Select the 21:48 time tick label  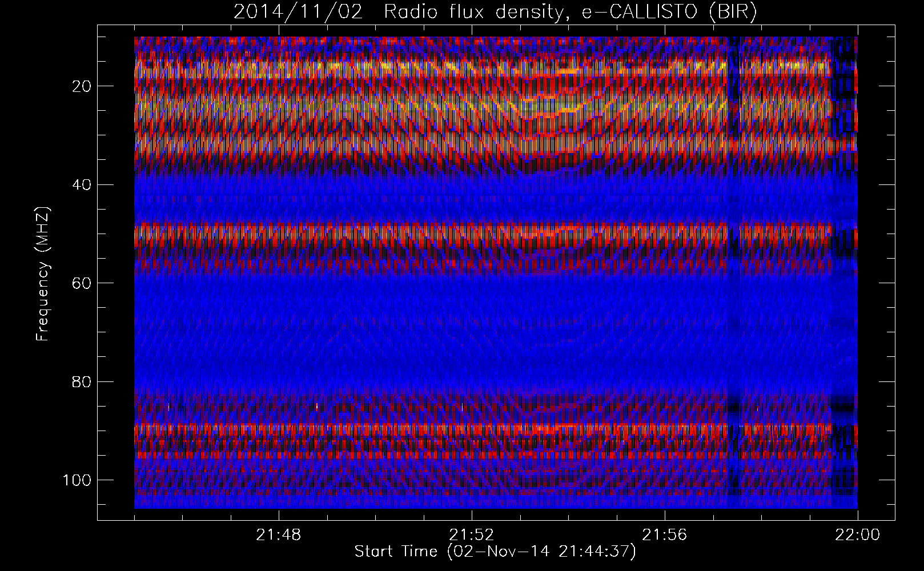point(279,535)
